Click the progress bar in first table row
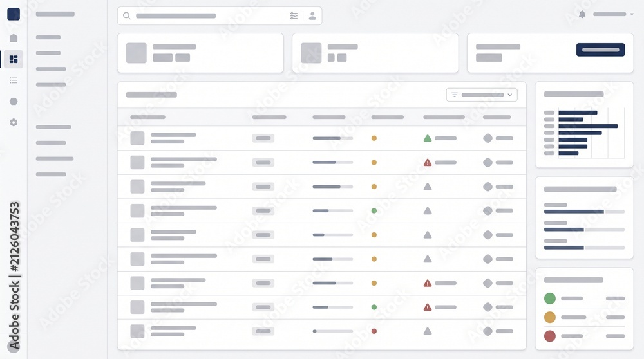 (333, 138)
